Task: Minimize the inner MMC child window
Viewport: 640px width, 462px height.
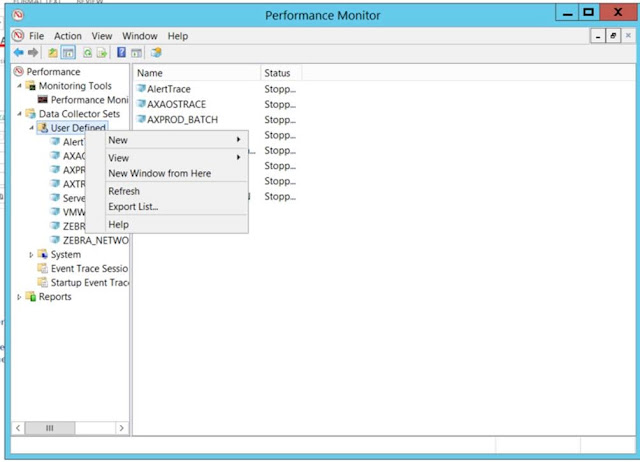Action: pyautogui.click(x=598, y=36)
